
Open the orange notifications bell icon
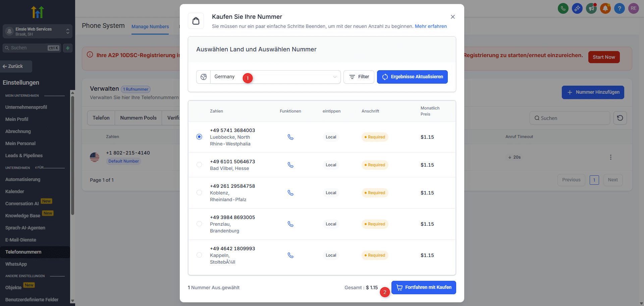pos(605,8)
